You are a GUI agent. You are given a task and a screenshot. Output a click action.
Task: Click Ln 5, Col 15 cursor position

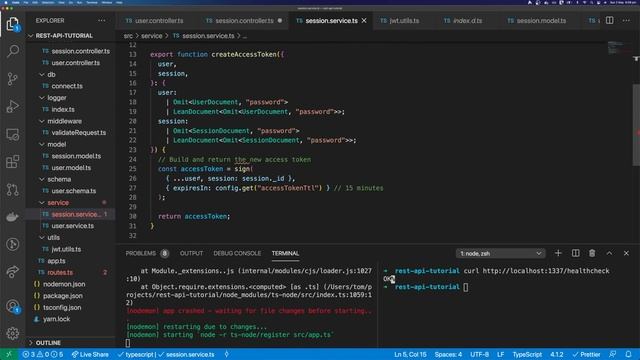[410, 354]
